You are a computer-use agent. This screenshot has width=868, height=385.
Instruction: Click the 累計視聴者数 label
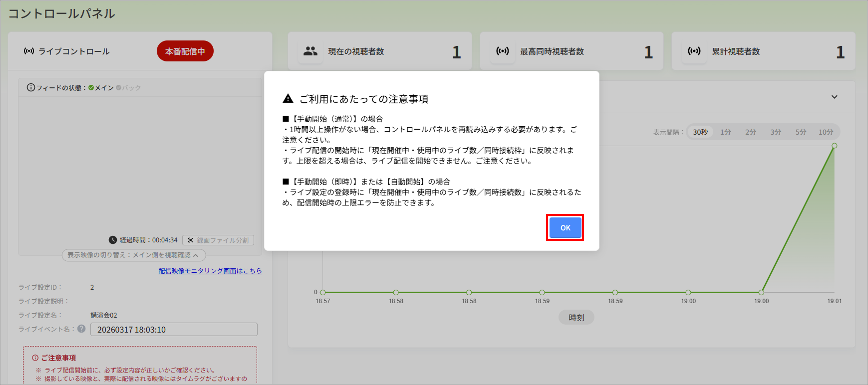736,51
